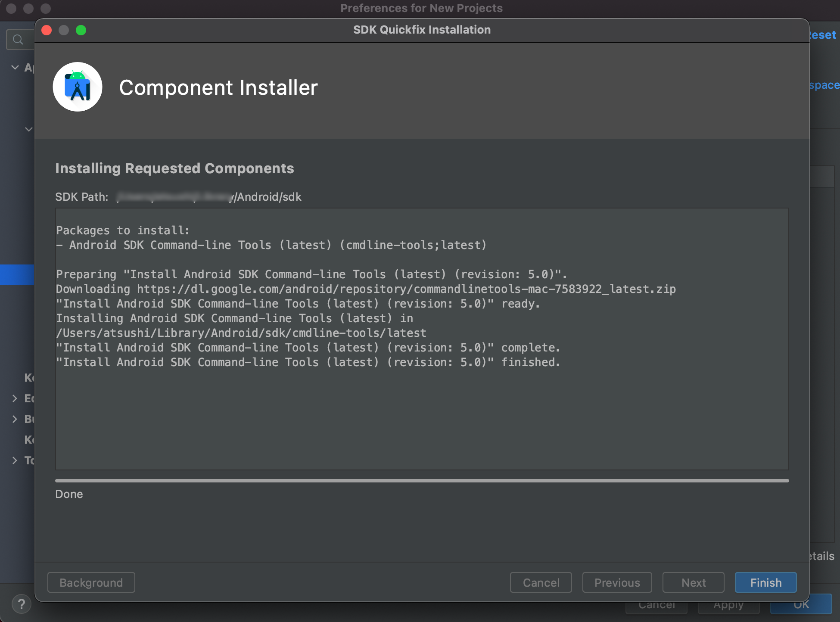Click the Android Studio Component Installer logo
Viewport: 840px width, 622px height.
pyautogui.click(x=78, y=87)
